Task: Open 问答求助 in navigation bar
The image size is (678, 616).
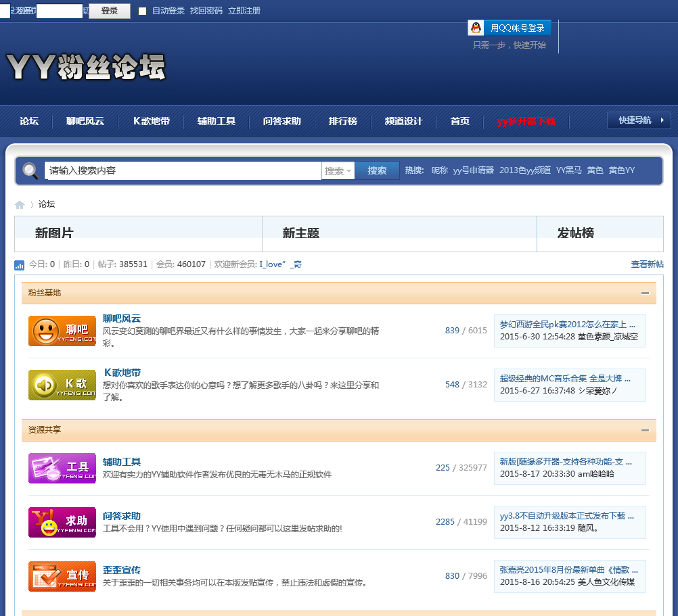Action: 282,121
